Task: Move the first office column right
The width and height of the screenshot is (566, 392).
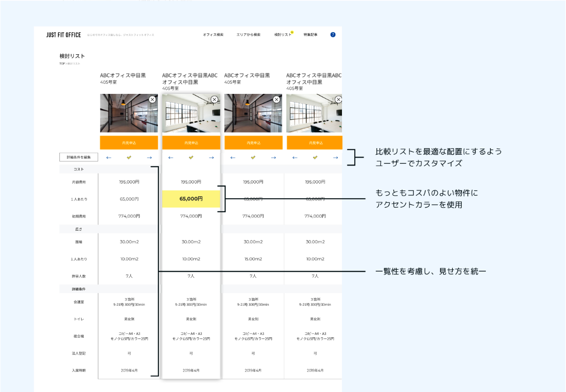Action: click(x=149, y=158)
